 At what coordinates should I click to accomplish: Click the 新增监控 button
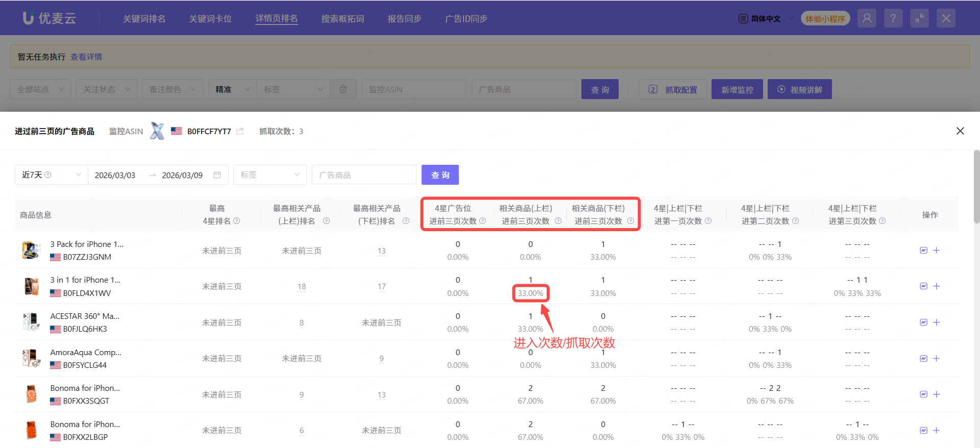click(737, 89)
